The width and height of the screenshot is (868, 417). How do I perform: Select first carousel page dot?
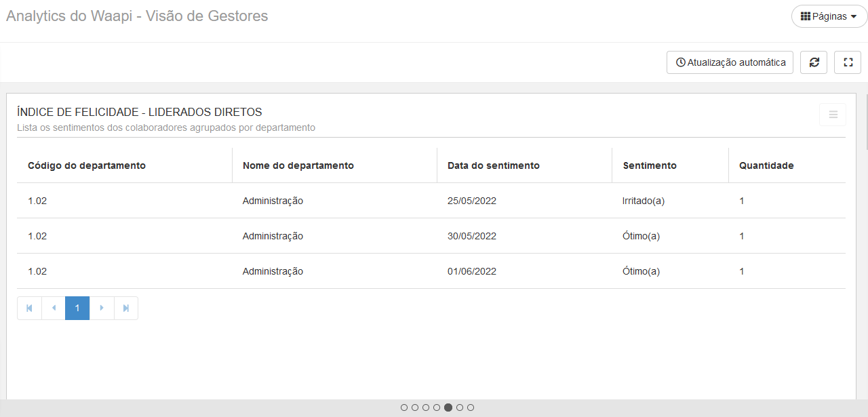pos(404,408)
